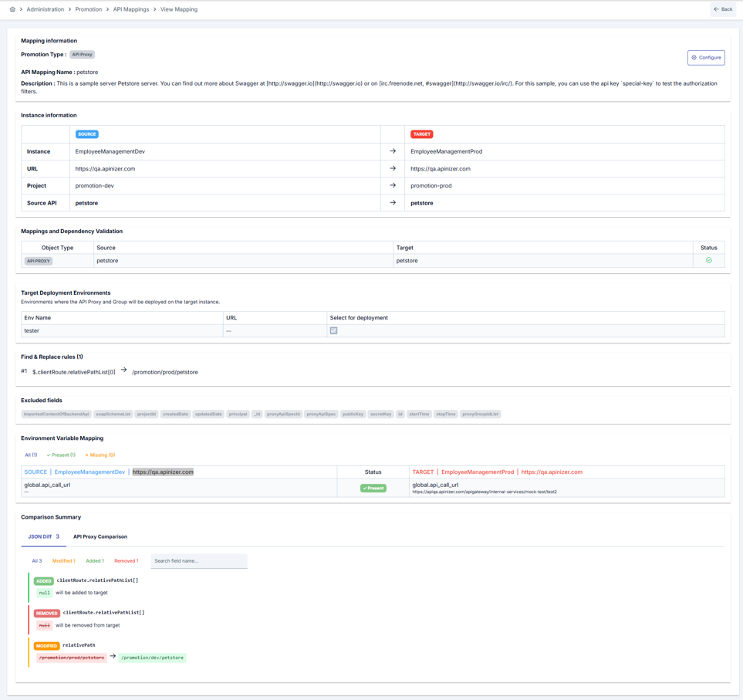This screenshot has width=743, height=700.
Task: Click createdDate excluded field tag
Action: 175,414
